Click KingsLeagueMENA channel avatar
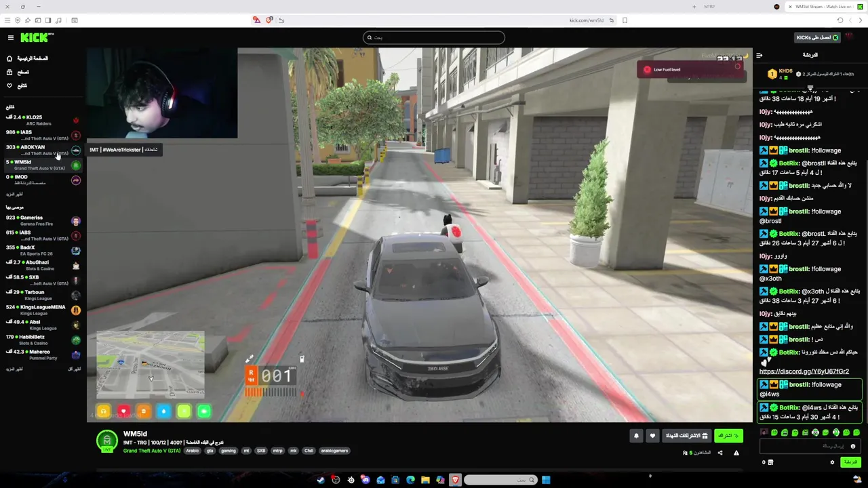868x488 pixels. [x=75, y=310]
